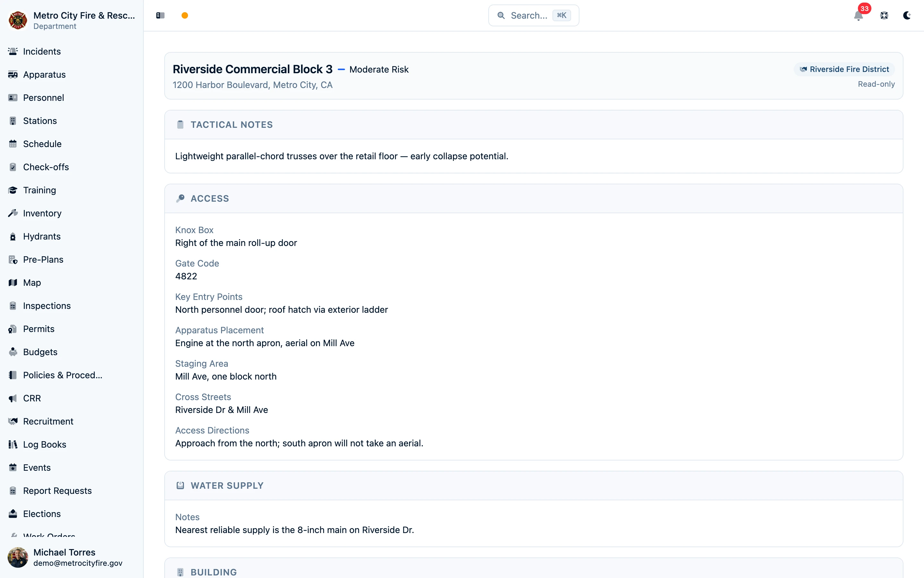The height and width of the screenshot is (578, 924).
Task: Click the Elections ballot box icon
Action: [13, 514]
